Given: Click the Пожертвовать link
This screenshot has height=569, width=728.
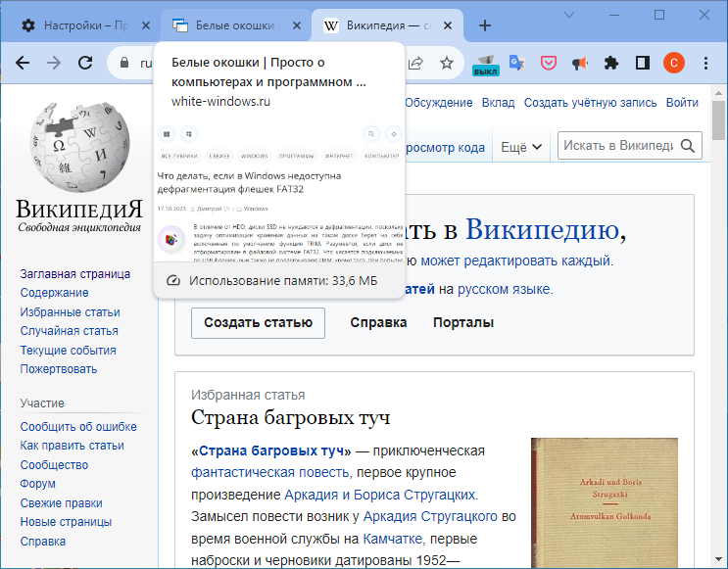Looking at the screenshot, I should tap(59, 369).
